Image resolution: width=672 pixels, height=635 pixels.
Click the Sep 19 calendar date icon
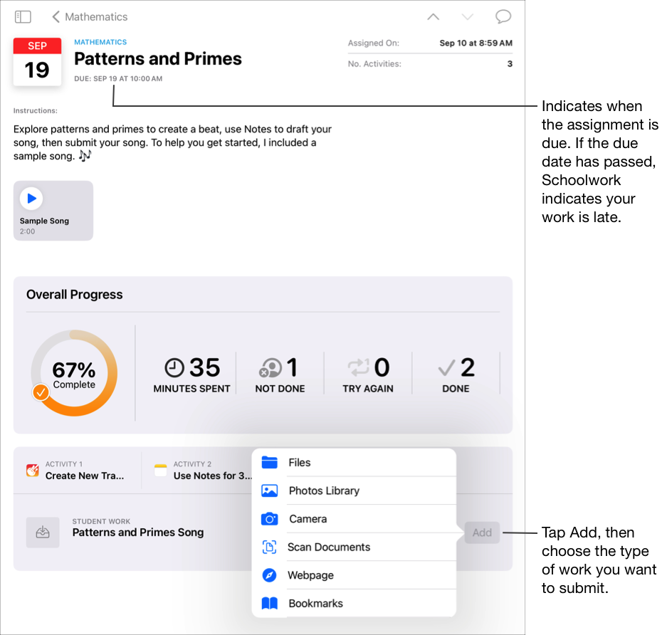click(37, 62)
